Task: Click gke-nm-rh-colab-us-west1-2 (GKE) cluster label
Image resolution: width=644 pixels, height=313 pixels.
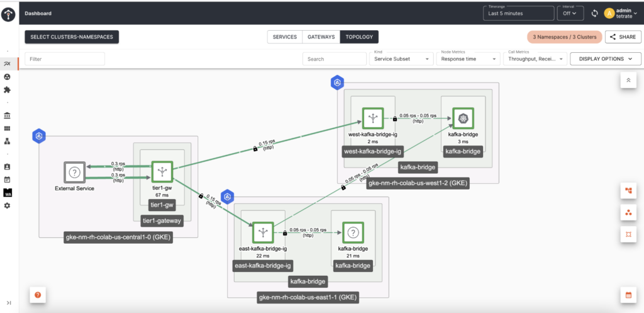Action: pyautogui.click(x=418, y=183)
